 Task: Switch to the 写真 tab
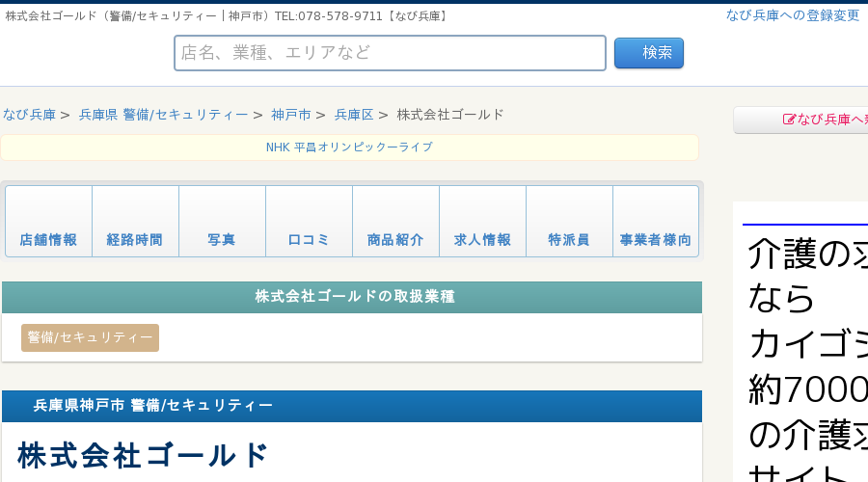[223, 222]
